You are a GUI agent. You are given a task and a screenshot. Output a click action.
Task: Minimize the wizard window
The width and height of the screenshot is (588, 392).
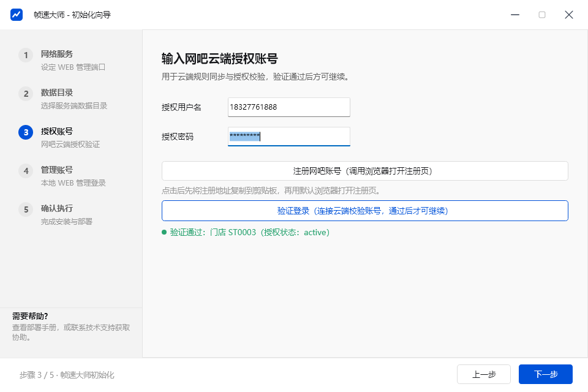(x=515, y=15)
